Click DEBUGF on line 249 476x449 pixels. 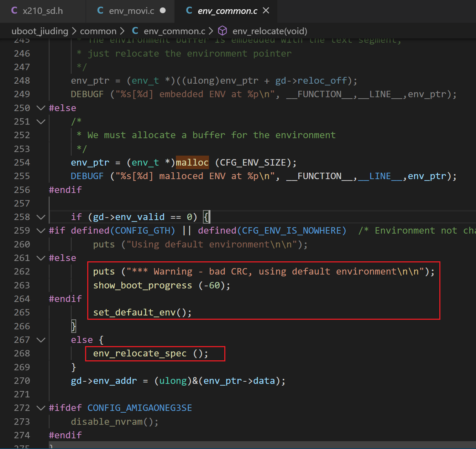[x=87, y=94]
